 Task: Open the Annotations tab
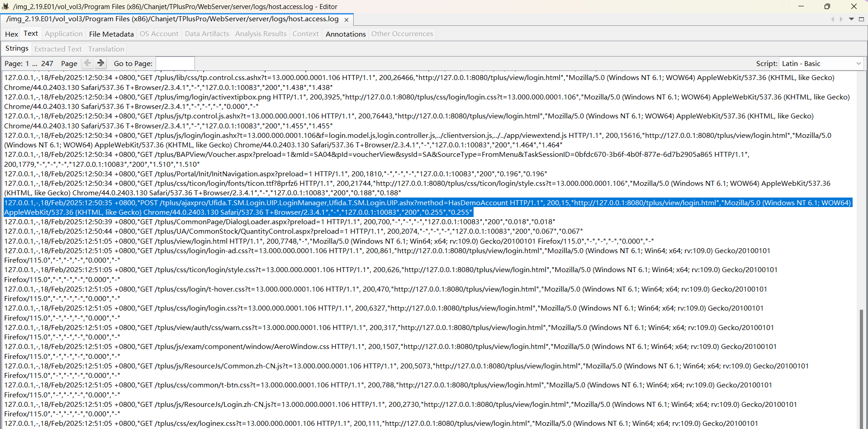[x=346, y=34]
